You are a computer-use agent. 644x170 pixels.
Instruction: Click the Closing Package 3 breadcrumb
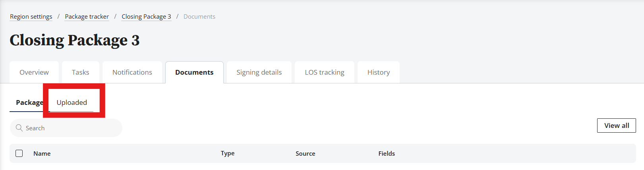(x=146, y=17)
